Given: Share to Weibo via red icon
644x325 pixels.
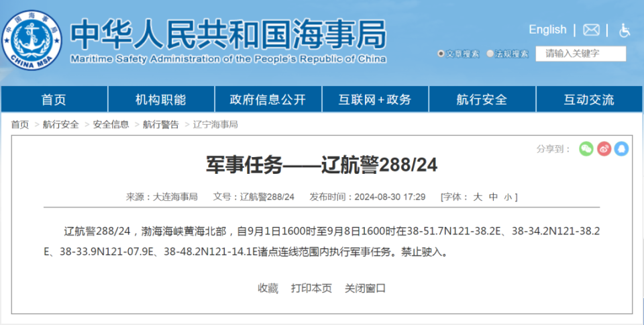Looking at the screenshot, I should (604, 149).
